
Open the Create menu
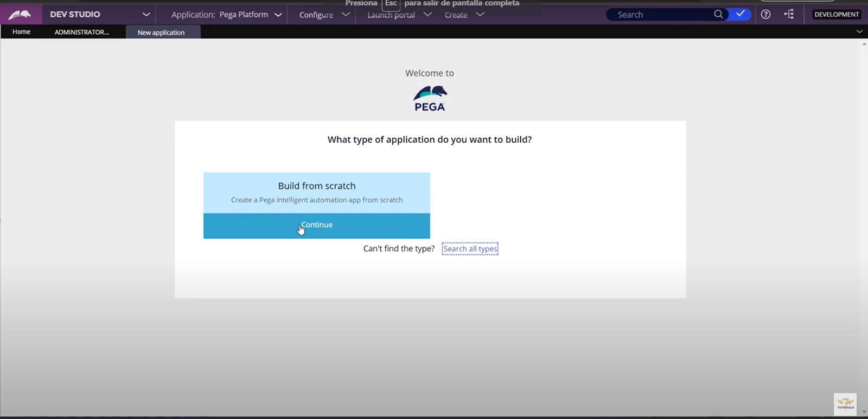456,15
